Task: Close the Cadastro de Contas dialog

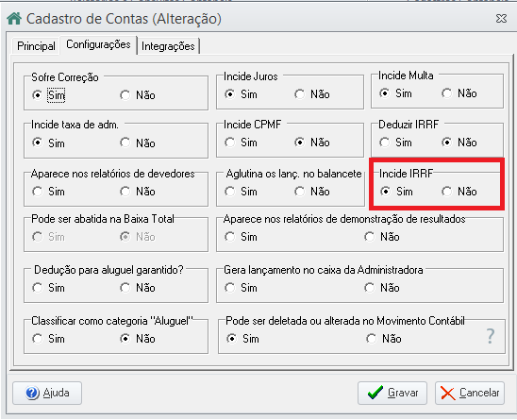Action: [x=501, y=19]
